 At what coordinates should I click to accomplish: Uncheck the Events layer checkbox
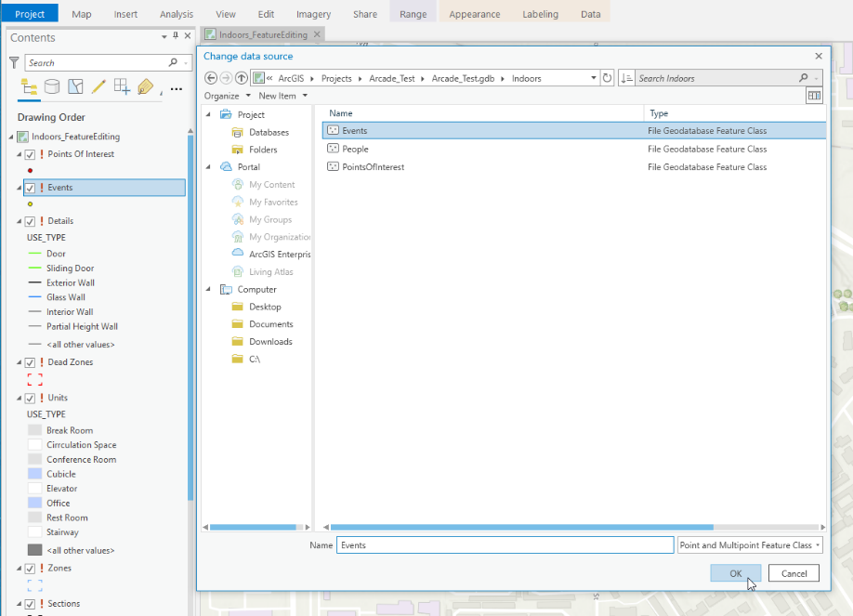click(x=30, y=188)
